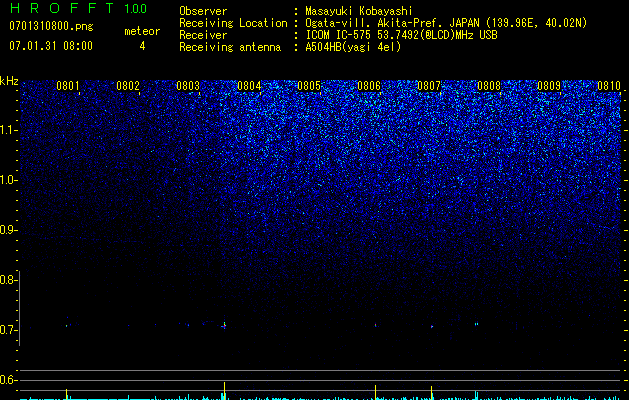
Task: Click the A504HB(yagi 4el) antenna text
Action: [353, 47]
